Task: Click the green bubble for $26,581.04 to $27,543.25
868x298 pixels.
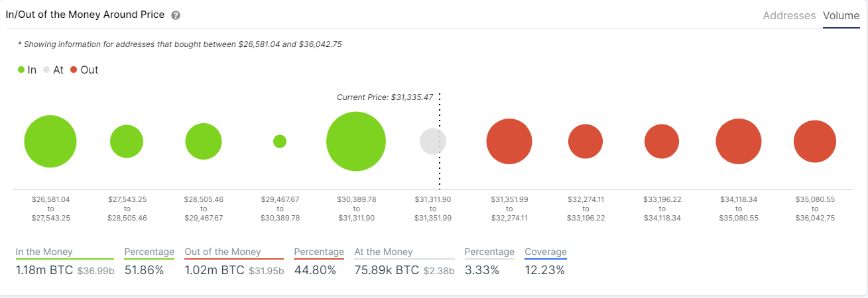Action: click(50, 141)
